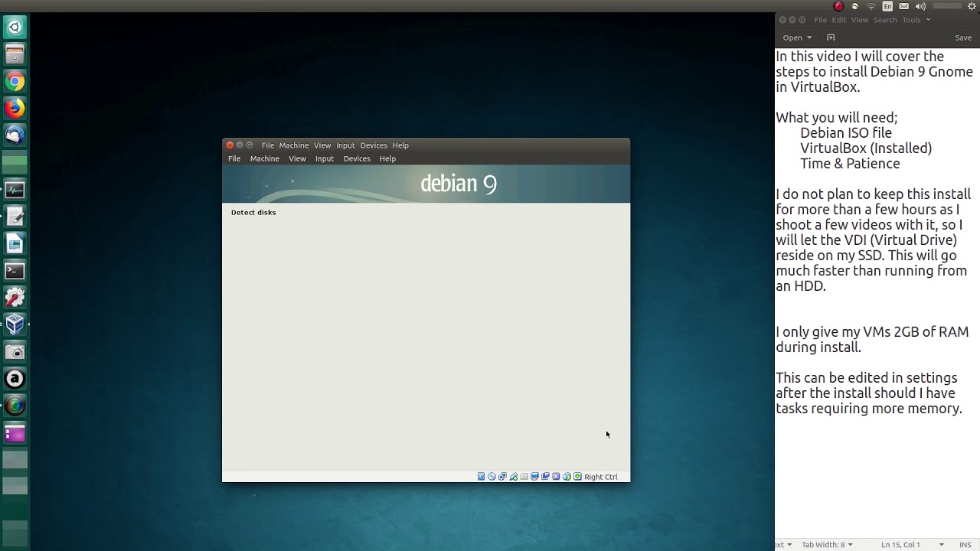Open Input in the VirtualBox inner menu bar
This screenshot has height=551, width=980.
[325, 158]
